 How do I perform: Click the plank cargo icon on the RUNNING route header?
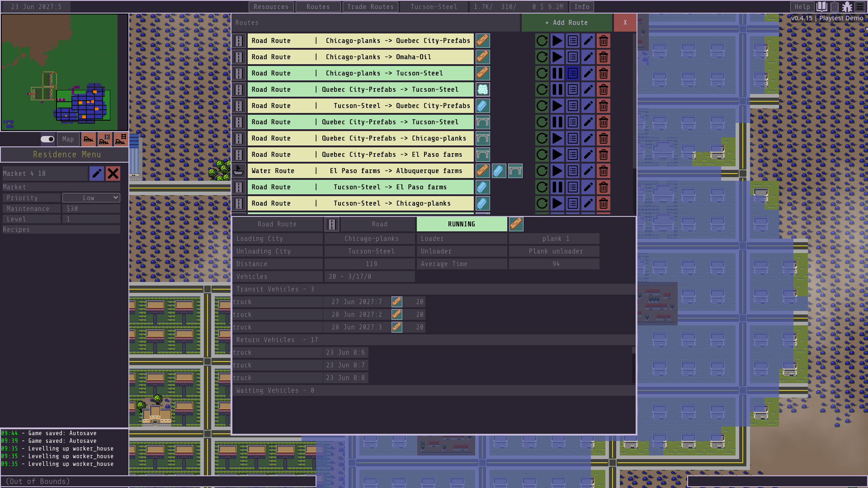click(x=516, y=224)
